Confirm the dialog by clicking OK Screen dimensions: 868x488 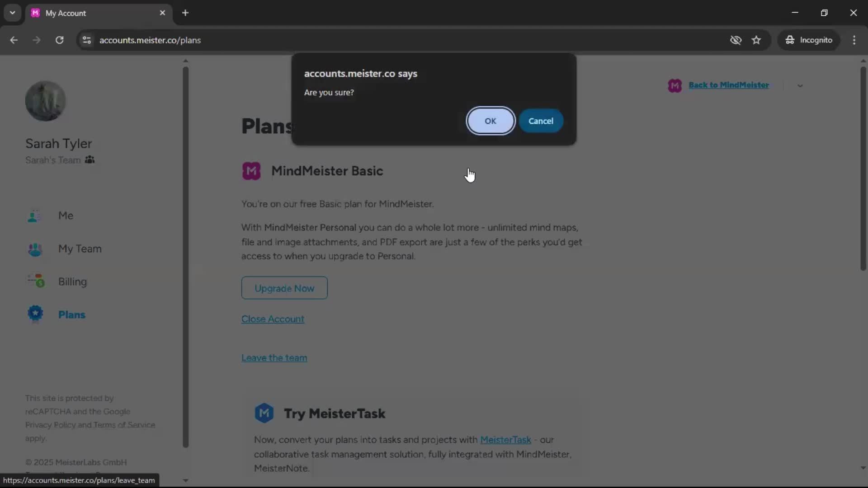pyautogui.click(x=491, y=121)
